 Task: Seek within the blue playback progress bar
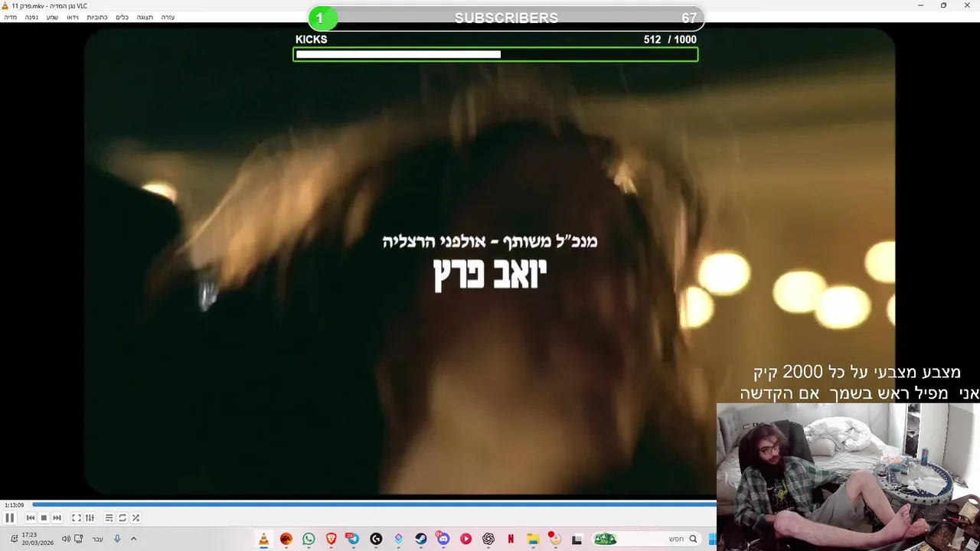click(x=374, y=505)
